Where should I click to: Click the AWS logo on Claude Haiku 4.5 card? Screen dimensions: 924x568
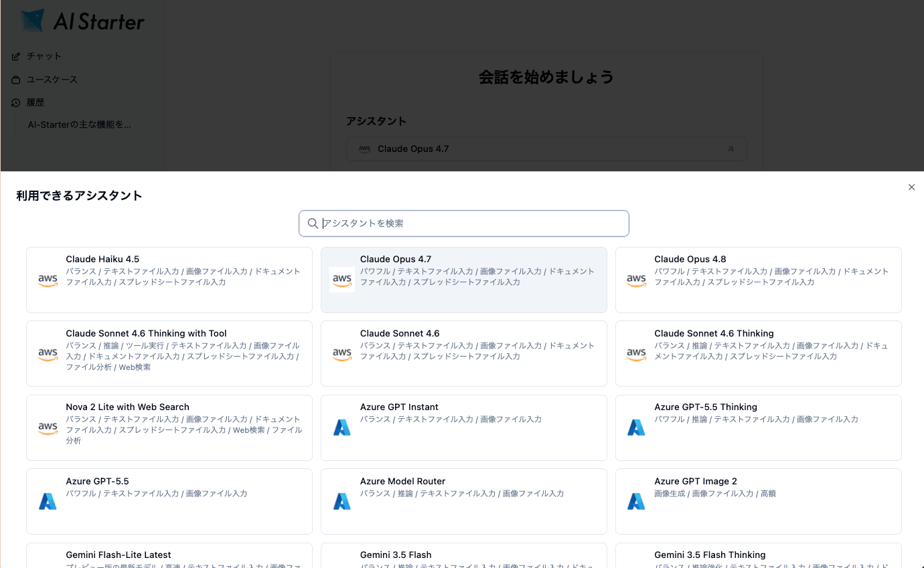(x=48, y=280)
